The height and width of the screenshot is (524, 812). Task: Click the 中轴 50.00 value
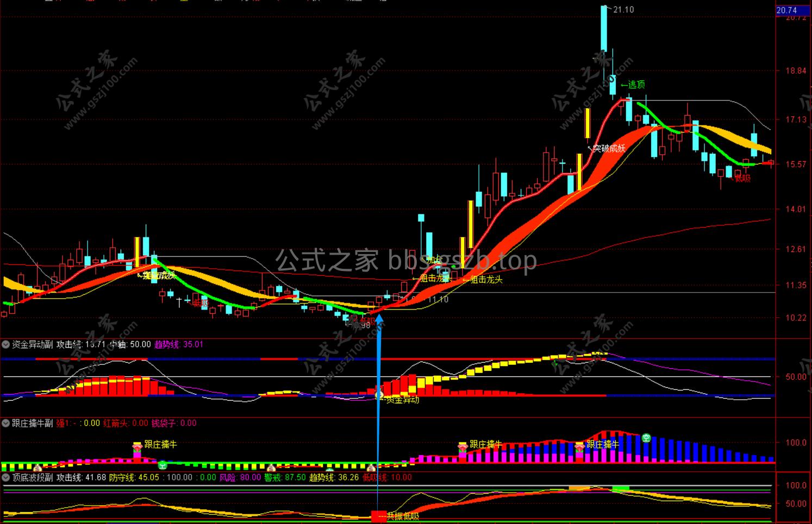[130, 344]
